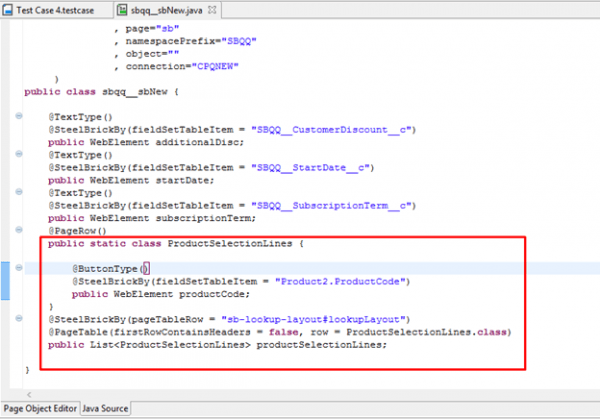Open the Page Object Editor tab
The image size is (600, 419).
tap(40, 409)
